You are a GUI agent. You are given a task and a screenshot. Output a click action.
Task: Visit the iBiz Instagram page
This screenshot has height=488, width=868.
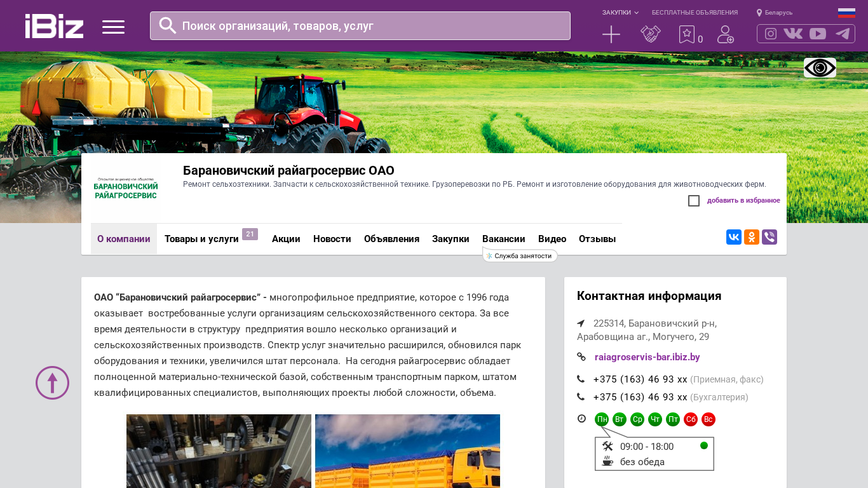coord(771,34)
